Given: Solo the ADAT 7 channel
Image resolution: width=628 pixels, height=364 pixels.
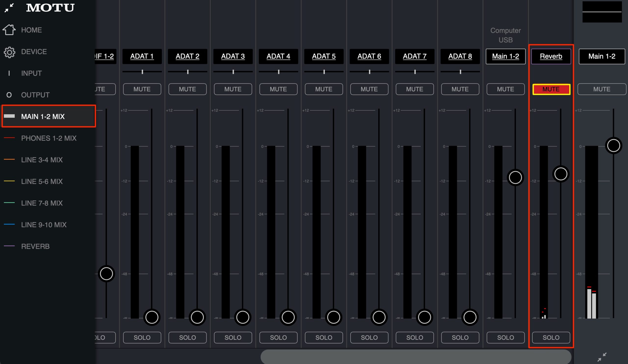Looking at the screenshot, I should click(x=415, y=338).
